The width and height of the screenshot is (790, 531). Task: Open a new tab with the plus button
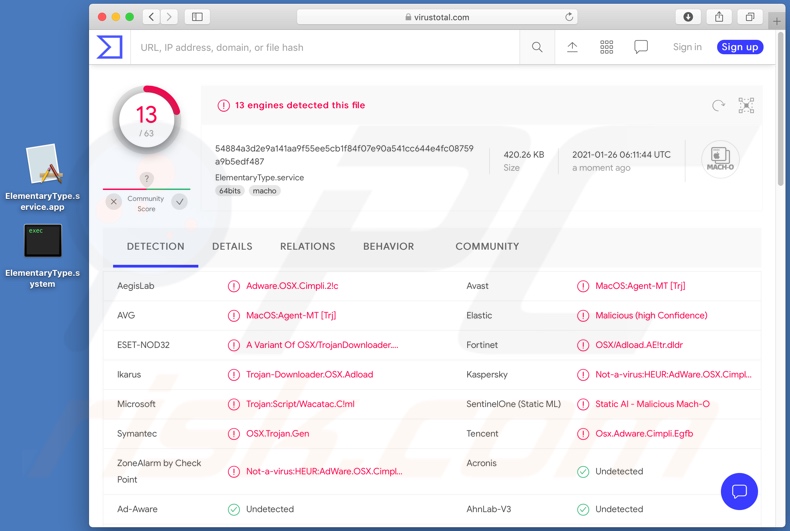[x=777, y=21]
